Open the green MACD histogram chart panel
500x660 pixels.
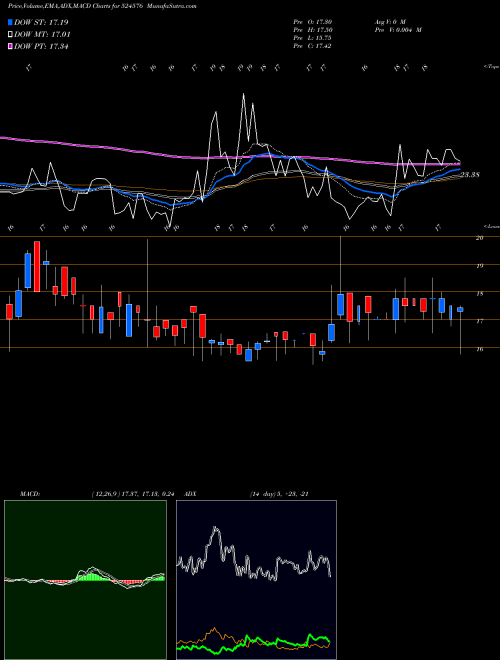85,580
